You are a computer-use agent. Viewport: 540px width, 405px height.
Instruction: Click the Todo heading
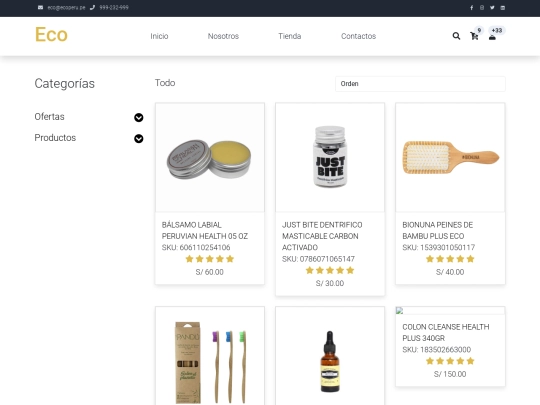click(165, 83)
